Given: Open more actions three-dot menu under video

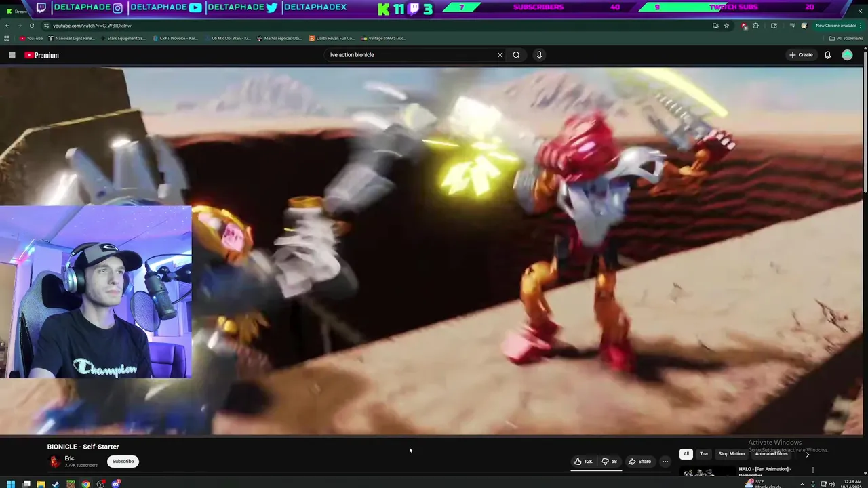Looking at the screenshot, I should (x=665, y=462).
